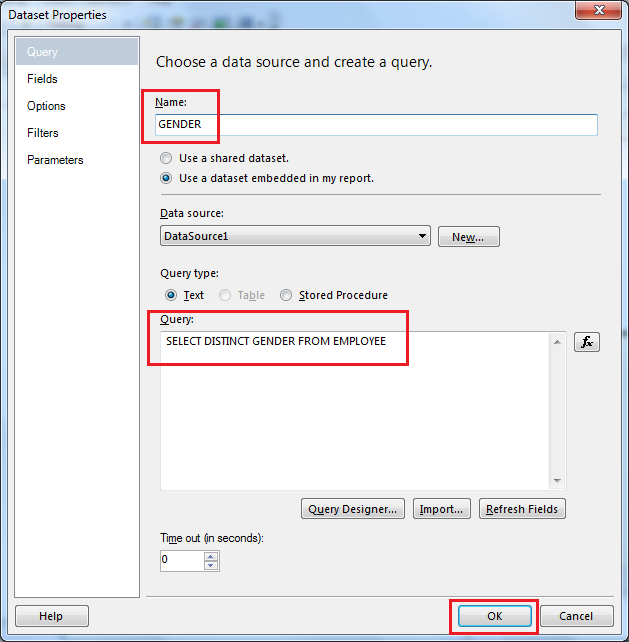Choose Stored Procedure query type
The height and width of the screenshot is (642, 629).
[286, 295]
